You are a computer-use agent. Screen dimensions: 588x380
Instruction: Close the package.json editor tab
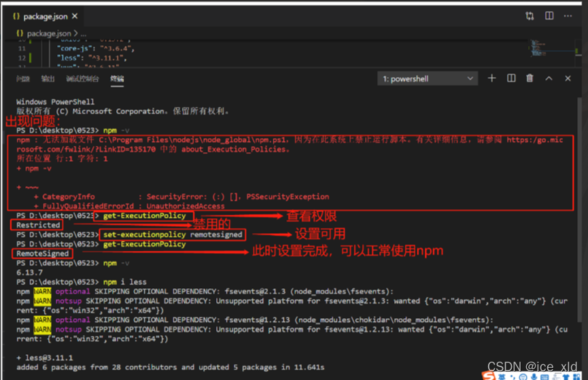pyautogui.click(x=75, y=16)
